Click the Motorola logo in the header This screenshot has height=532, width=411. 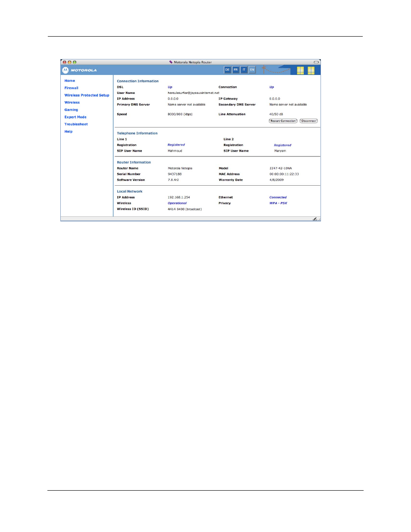pos(80,70)
